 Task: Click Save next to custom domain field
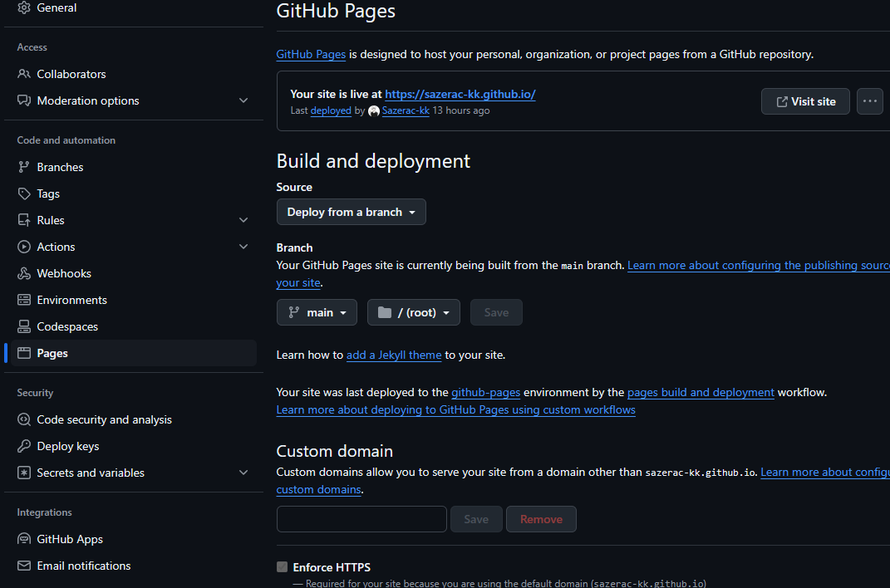point(476,519)
